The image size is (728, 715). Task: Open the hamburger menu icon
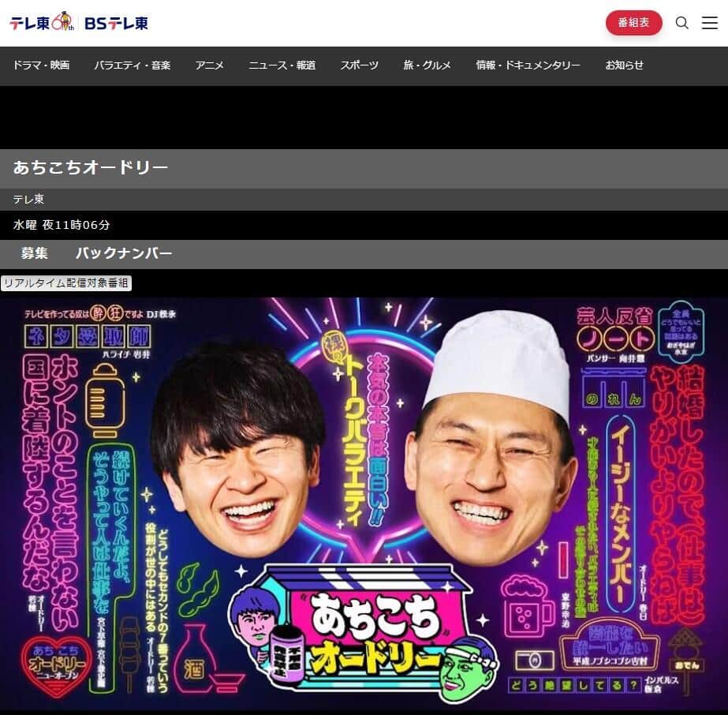click(x=708, y=23)
